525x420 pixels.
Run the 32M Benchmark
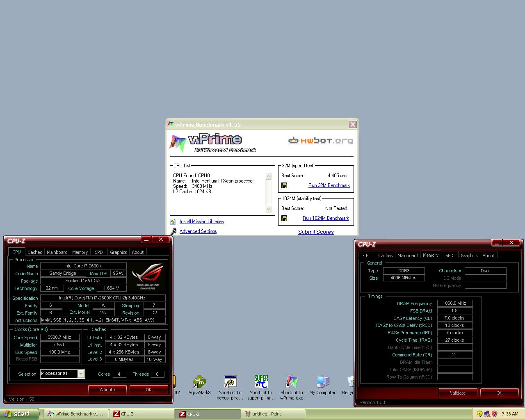[329, 185]
